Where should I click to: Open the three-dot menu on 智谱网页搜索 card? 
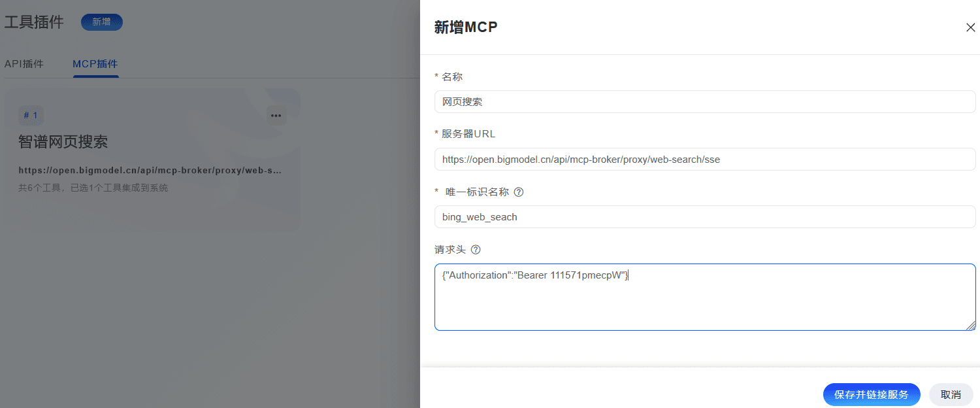click(276, 116)
